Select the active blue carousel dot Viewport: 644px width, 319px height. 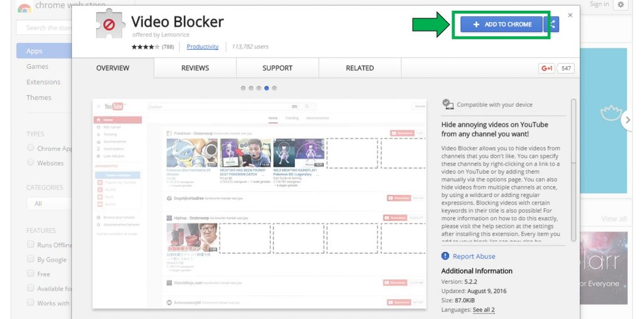coord(267,88)
